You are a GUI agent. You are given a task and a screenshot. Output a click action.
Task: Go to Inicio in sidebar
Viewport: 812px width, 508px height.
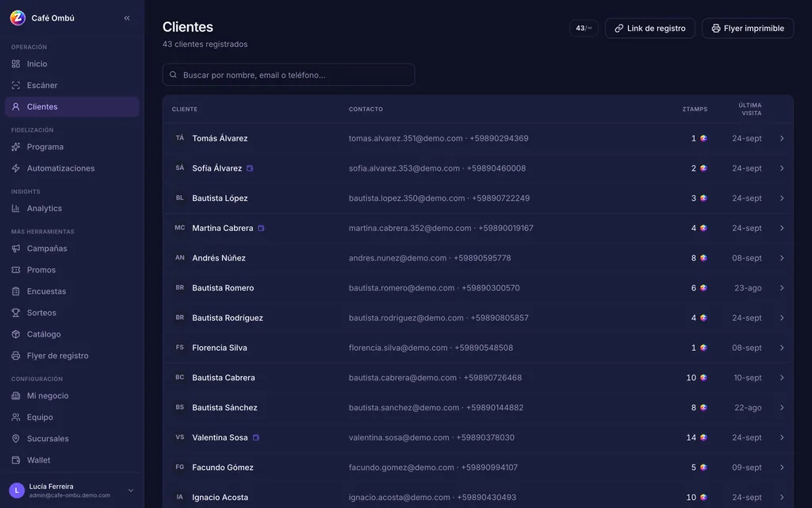click(x=72, y=63)
